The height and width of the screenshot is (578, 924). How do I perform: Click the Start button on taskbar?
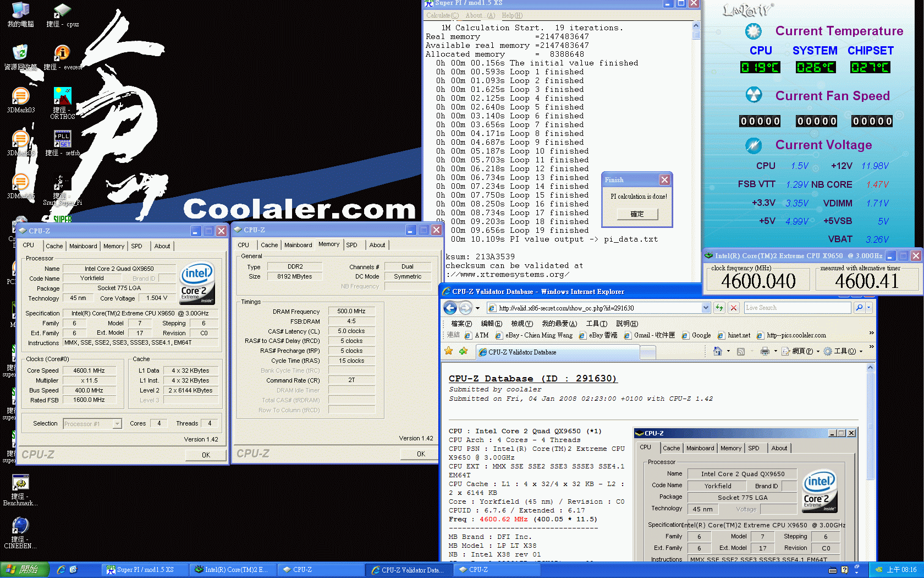click(24, 570)
